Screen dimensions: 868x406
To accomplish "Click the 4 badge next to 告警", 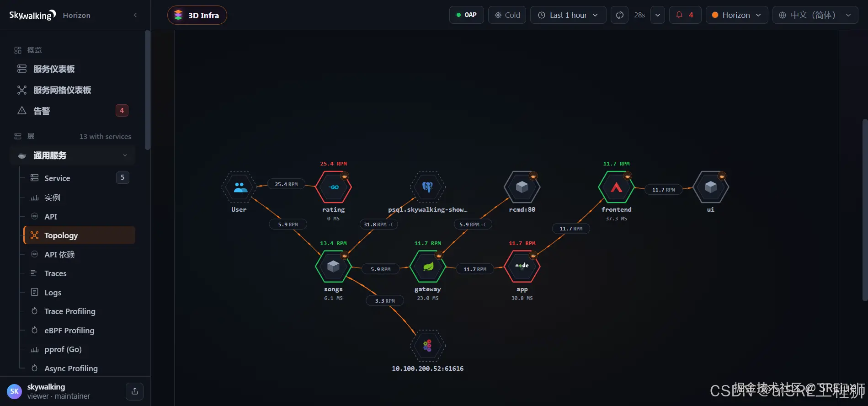I will 122,111.
